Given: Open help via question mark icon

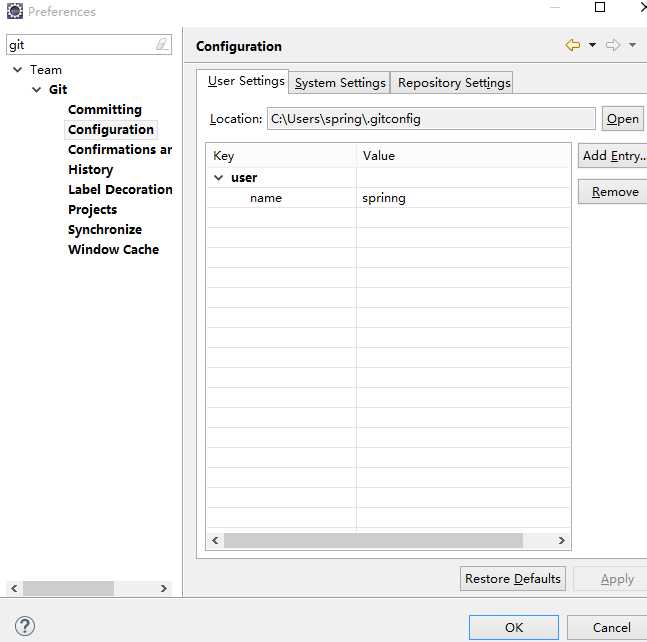Looking at the screenshot, I should pos(25,626).
